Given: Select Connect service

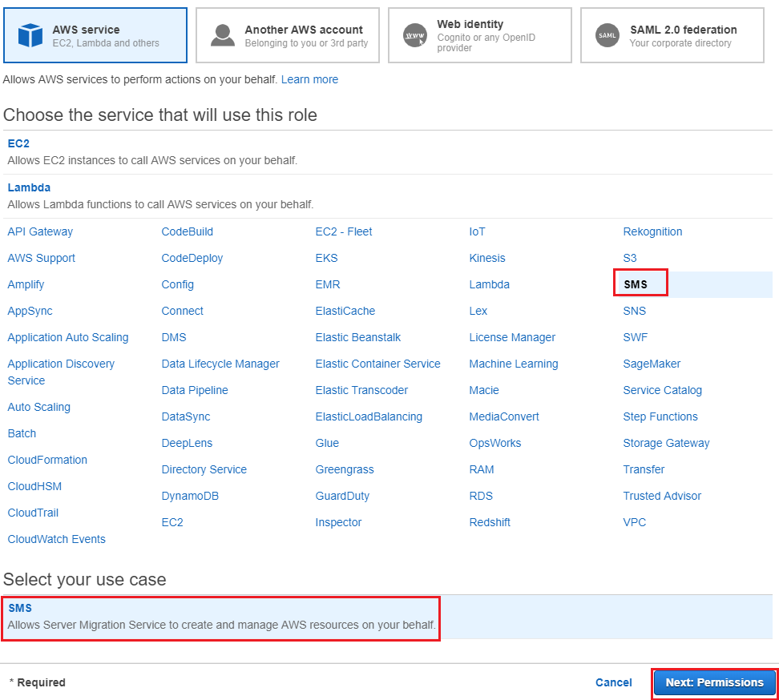Looking at the screenshot, I should point(183,311).
